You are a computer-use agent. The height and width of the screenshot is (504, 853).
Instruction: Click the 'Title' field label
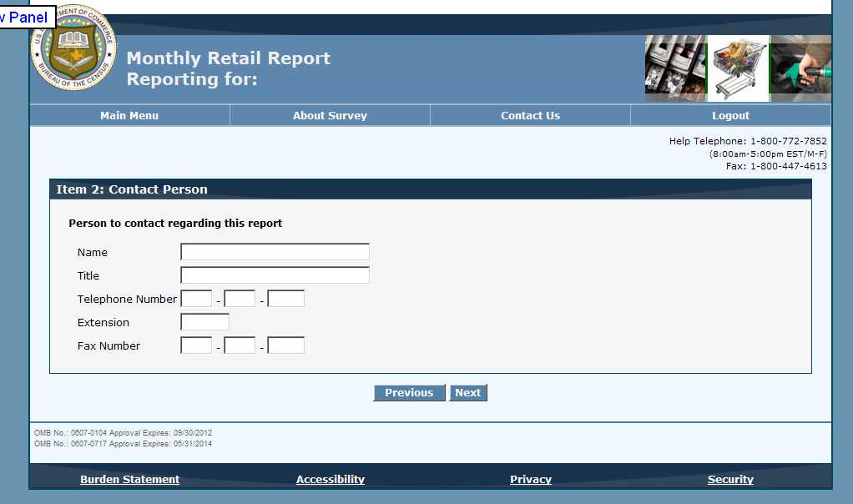click(88, 275)
